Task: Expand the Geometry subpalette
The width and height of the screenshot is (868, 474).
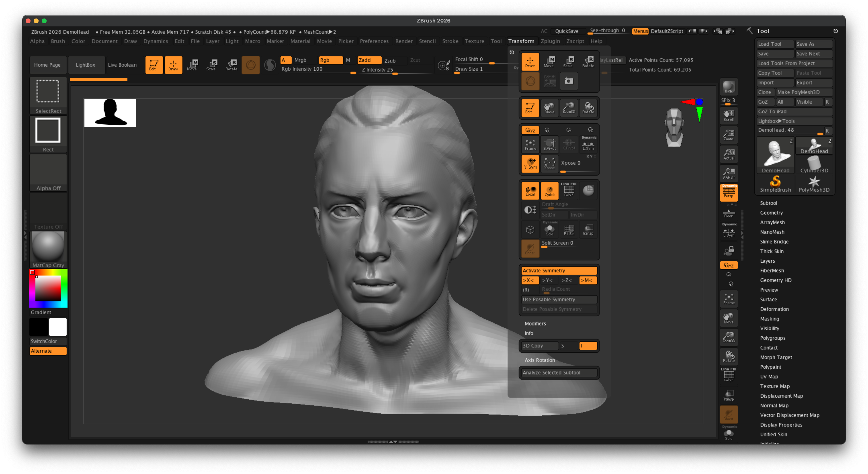Action: click(x=772, y=212)
